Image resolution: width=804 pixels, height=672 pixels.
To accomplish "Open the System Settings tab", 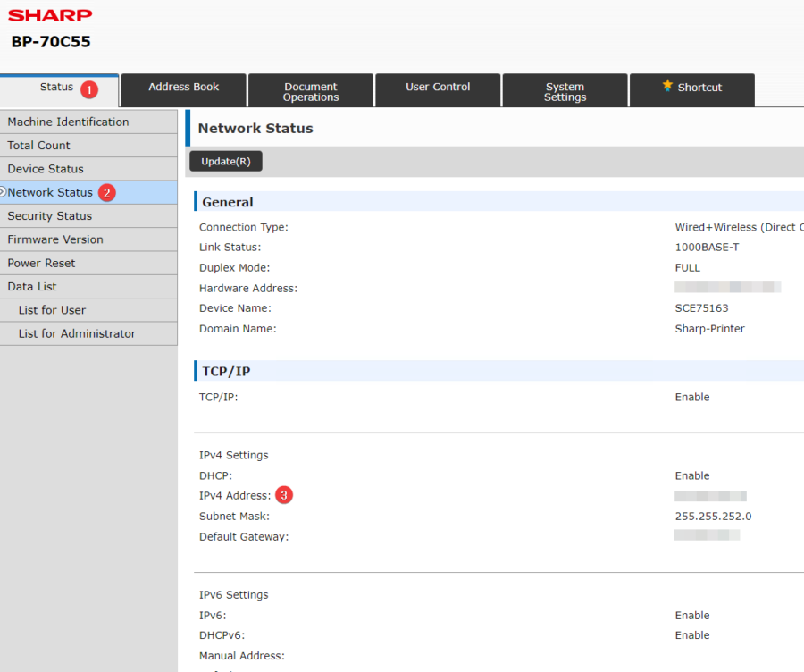I will point(565,92).
